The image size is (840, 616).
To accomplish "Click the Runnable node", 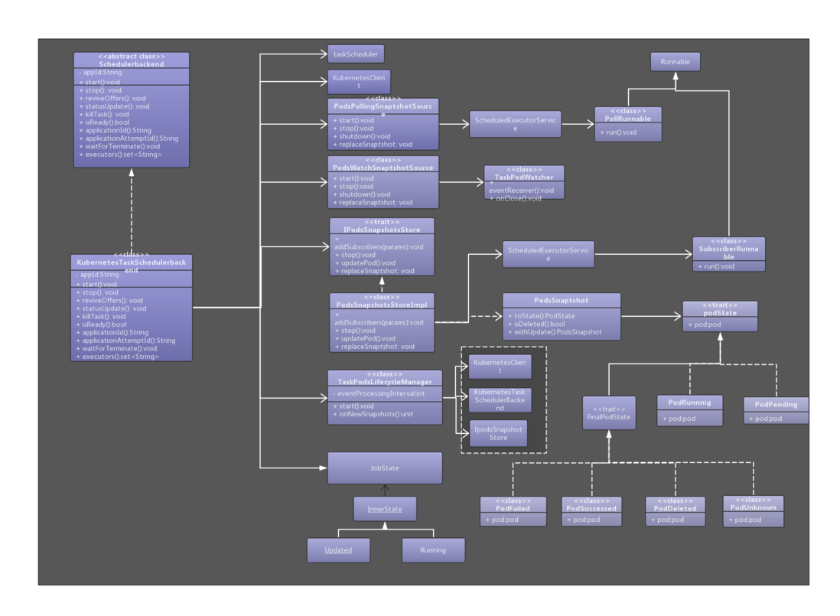I will [675, 61].
